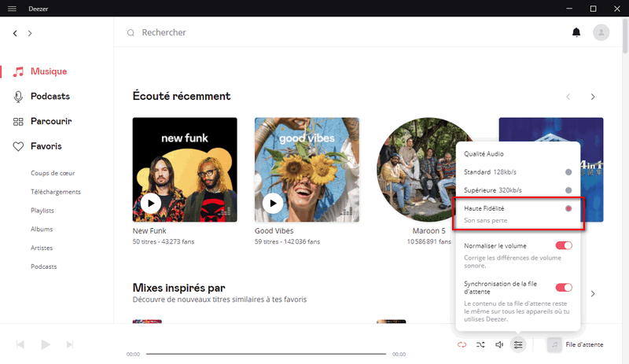Open the Maroon 5 name link
Screen dimensions: 629x364
point(429,231)
